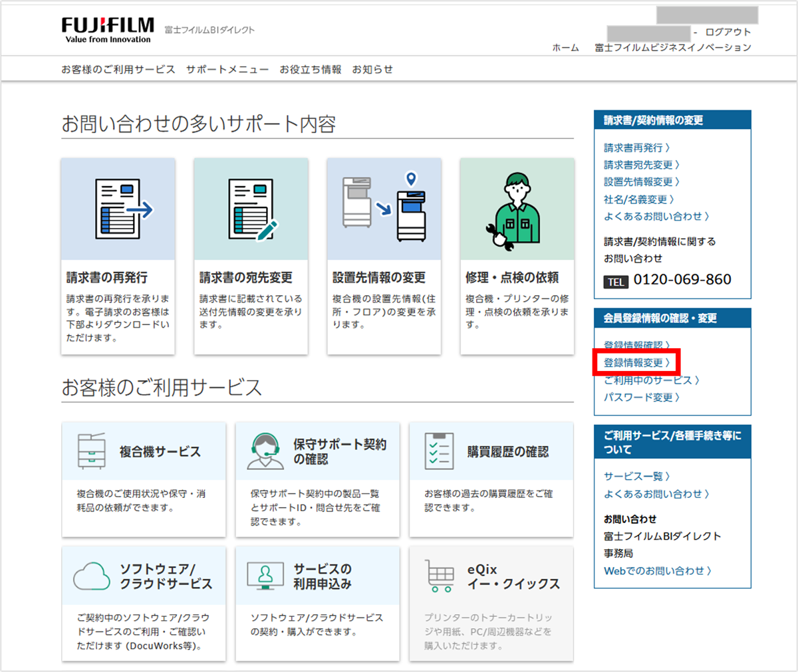Click the cloud icon for ソフトウェア/クラウドサービス
The width and height of the screenshot is (798, 672).
pos(92,576)
